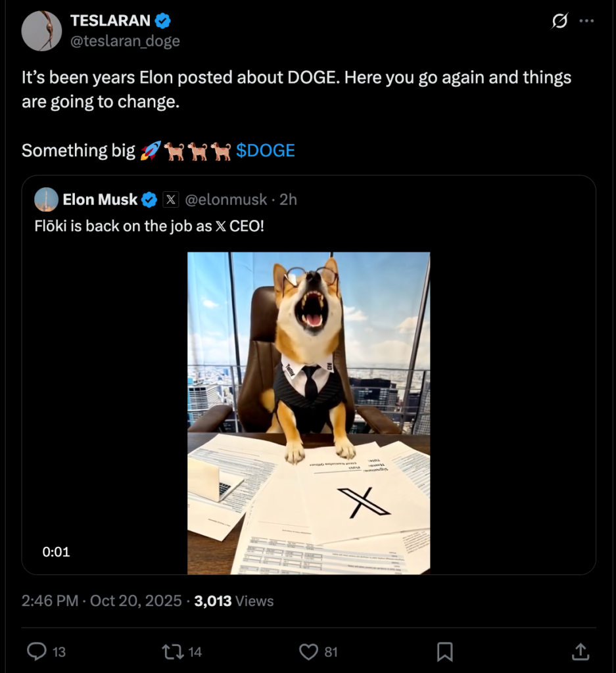Repost TESLARAN's post
Viewport: 616px width, 673px height.
pos(171,651)
